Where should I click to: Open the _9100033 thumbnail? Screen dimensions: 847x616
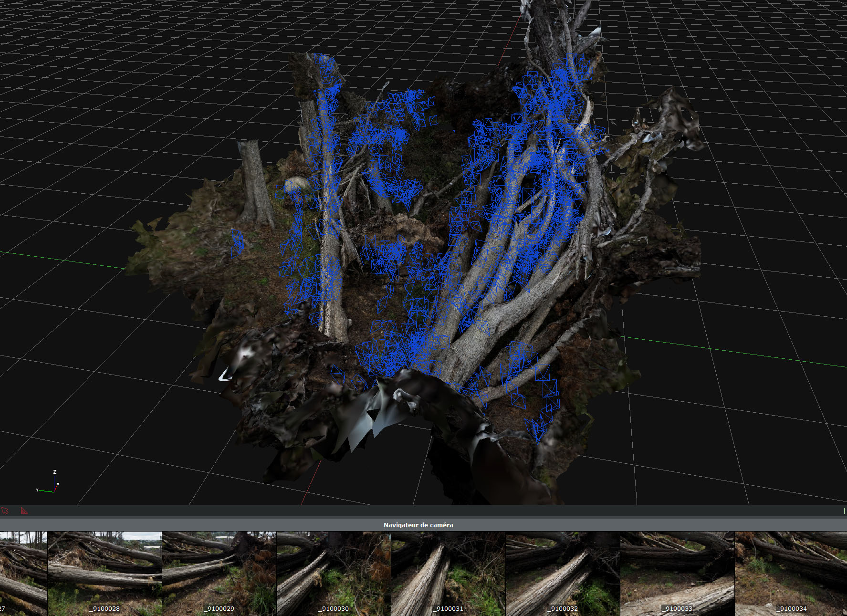point(677,573)
